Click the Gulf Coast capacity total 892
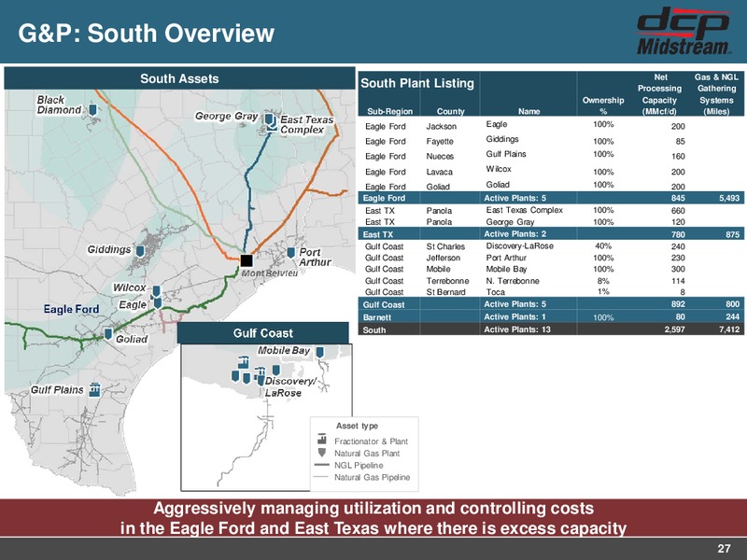The height and width of the screenshot is (560, 747). (x=678, y=304)
